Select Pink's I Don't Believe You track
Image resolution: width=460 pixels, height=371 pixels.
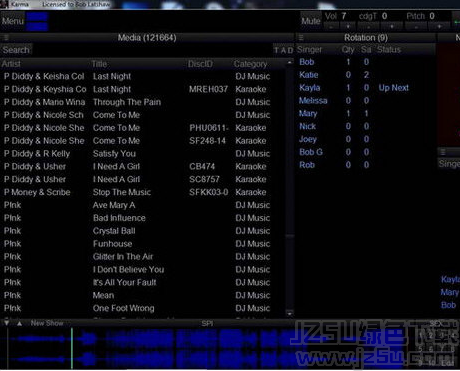point(143,269)
